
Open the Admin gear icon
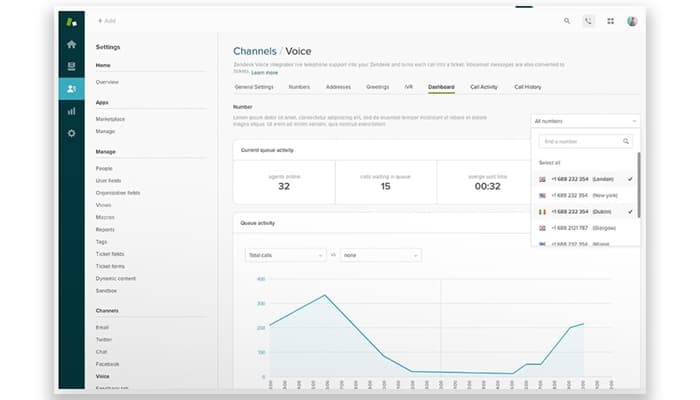71,133
